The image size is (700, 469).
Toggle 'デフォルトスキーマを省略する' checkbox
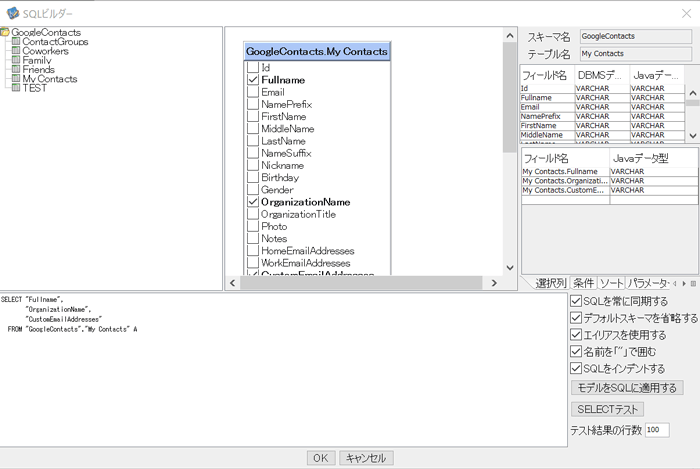[576, 318]
